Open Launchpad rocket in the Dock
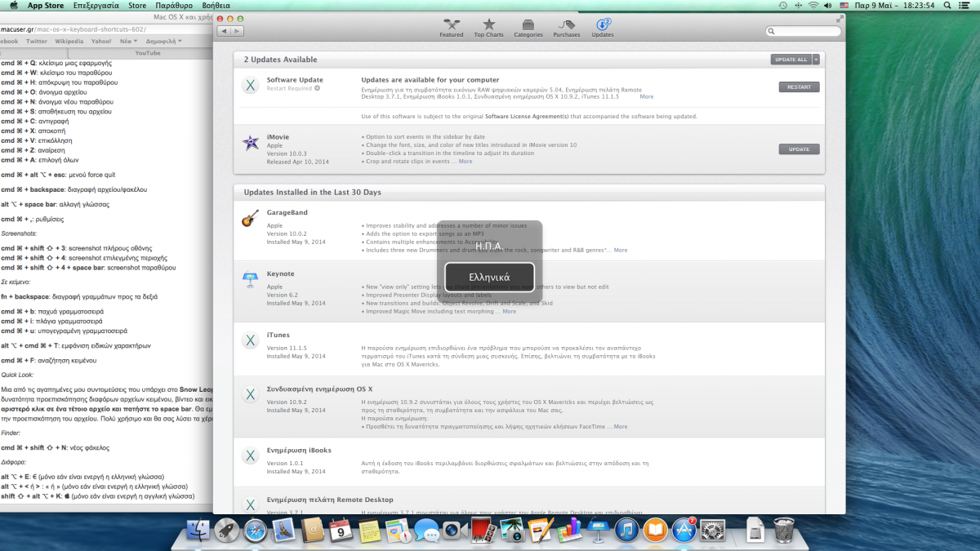The width and height of the screenshot is (980, 551). [227, 531]
